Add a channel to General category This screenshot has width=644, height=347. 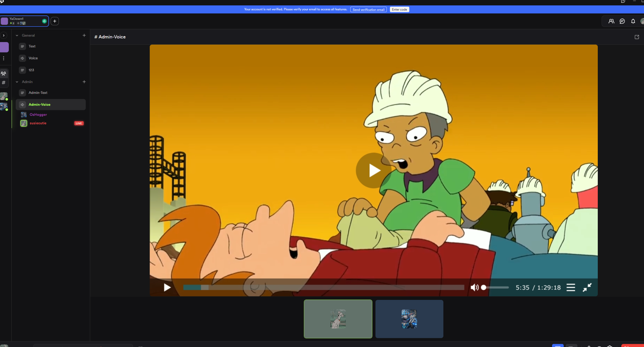84,35
